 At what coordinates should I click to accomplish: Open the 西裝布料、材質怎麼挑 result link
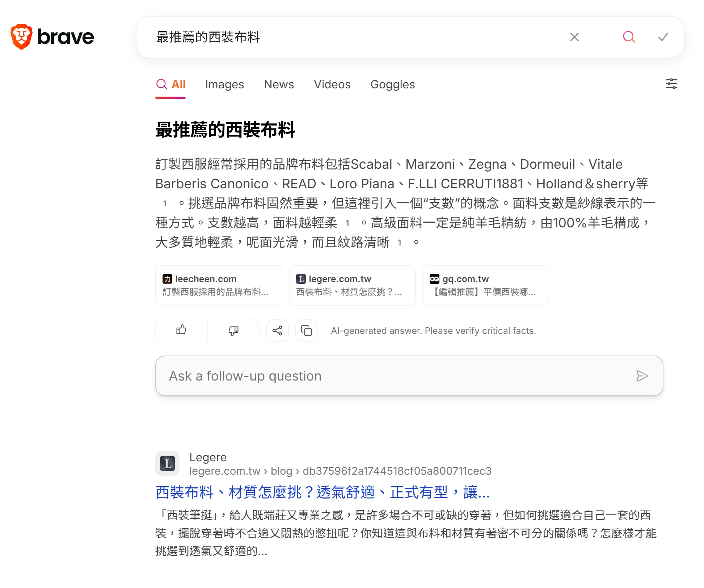[x=322, y=492]
